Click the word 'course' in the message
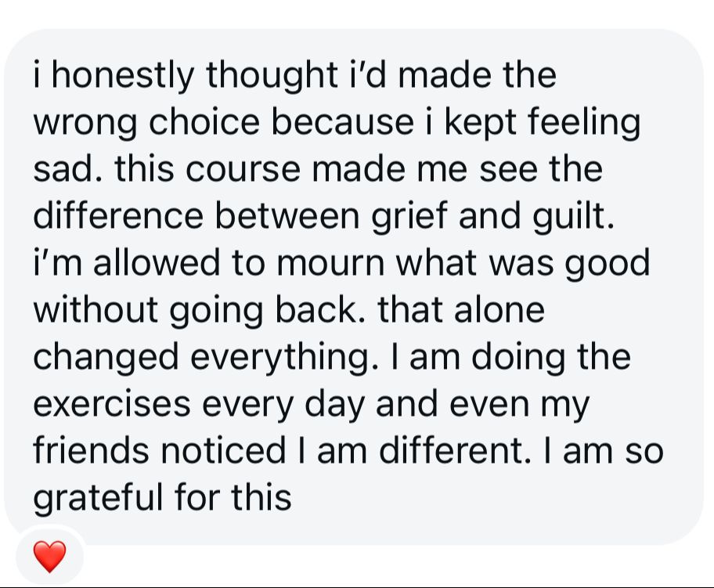Viewport: 714px width, 588px height. tap(243, 169)
